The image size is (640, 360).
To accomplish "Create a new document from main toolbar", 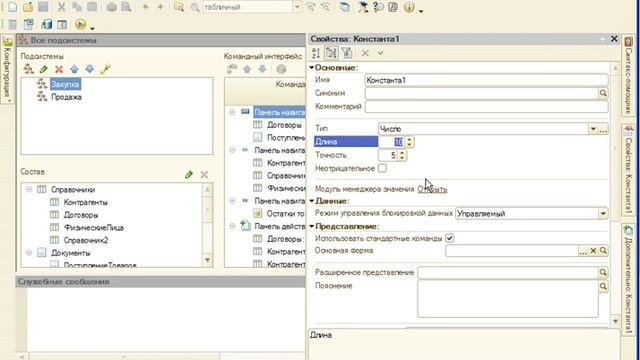I will coord(12,7).
